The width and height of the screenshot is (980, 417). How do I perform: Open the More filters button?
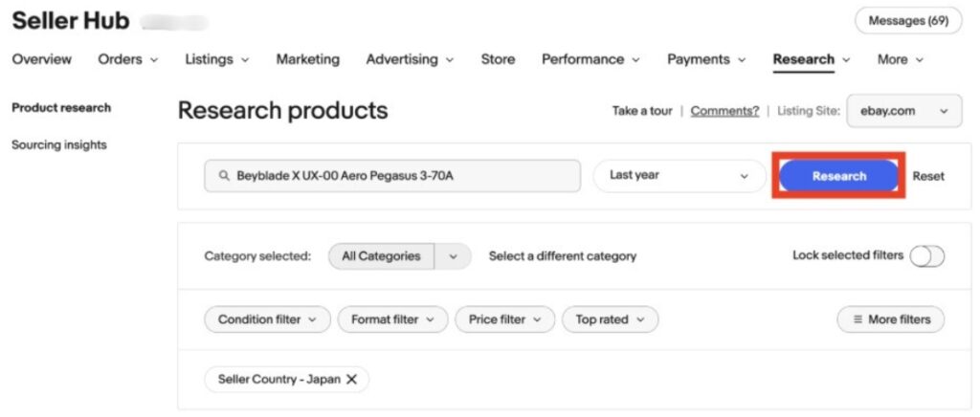click(890, 319)
